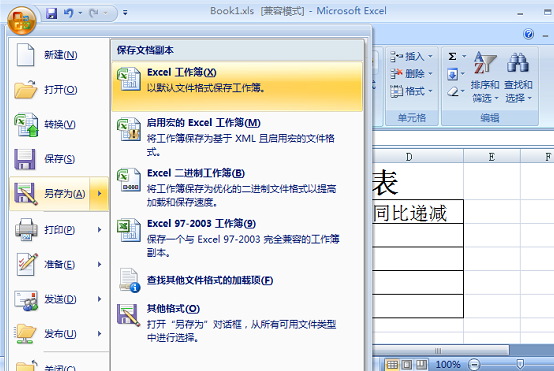Expand the 打印 submenu arrow
This screenshot has height=371, width=554.
tap(99, 230)
